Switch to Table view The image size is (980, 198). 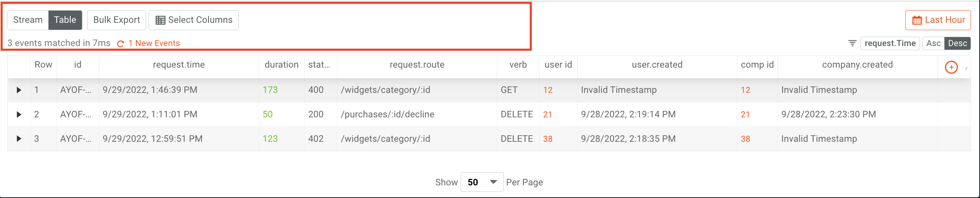tap(65, 20)
